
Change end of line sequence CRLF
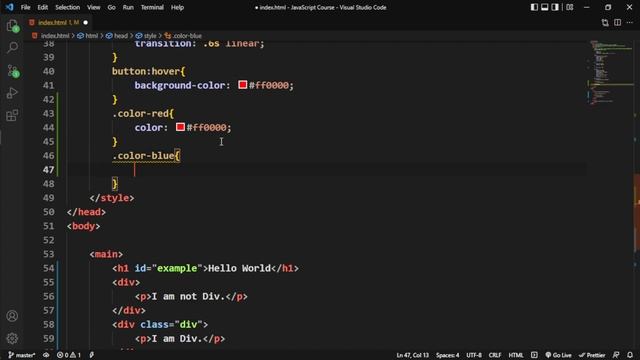495,355
